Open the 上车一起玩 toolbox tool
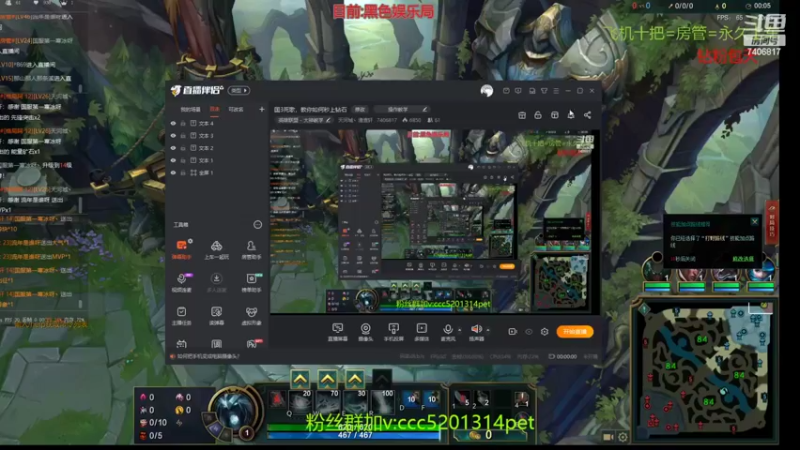Image resolution: width=800 pixels, height=450 pixels. (216, 249)
